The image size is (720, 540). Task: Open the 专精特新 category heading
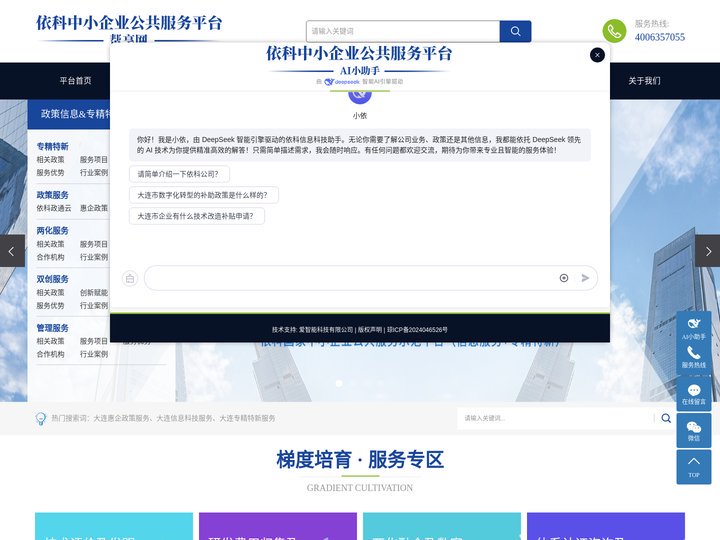[52, 146]
